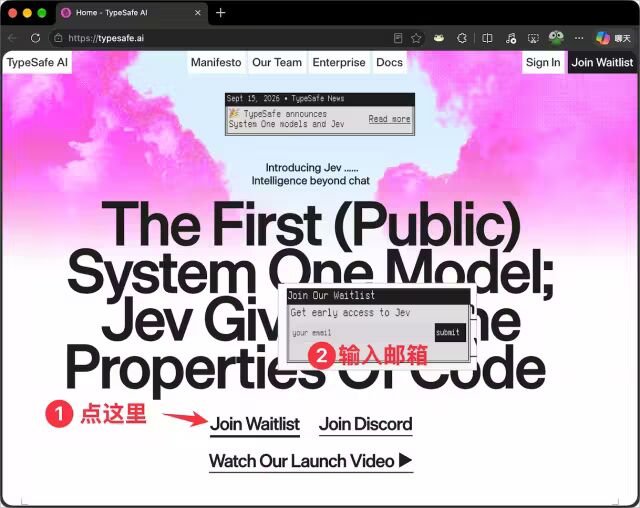
Task: Open browser menu with three dots
Action: (x=579, y=38)
